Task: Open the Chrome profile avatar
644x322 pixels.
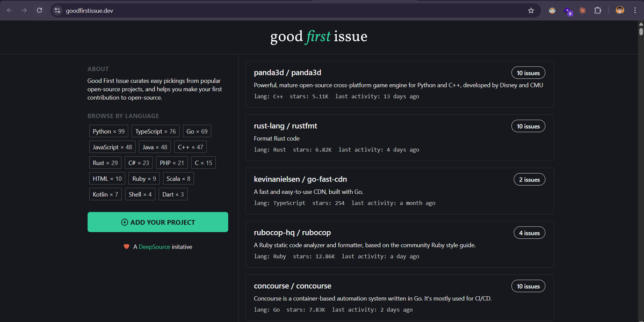Action: pyautogui.click(x=620, y=10)
